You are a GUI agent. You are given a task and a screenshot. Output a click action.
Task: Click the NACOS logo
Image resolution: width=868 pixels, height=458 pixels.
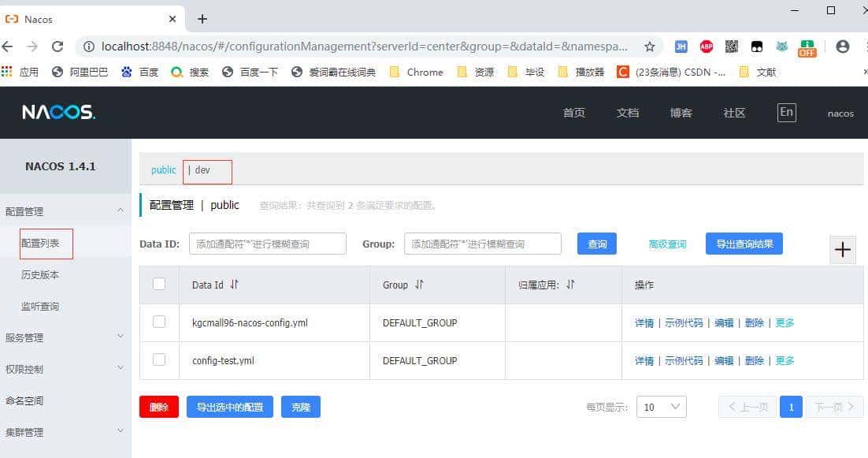tap(59, 111)
